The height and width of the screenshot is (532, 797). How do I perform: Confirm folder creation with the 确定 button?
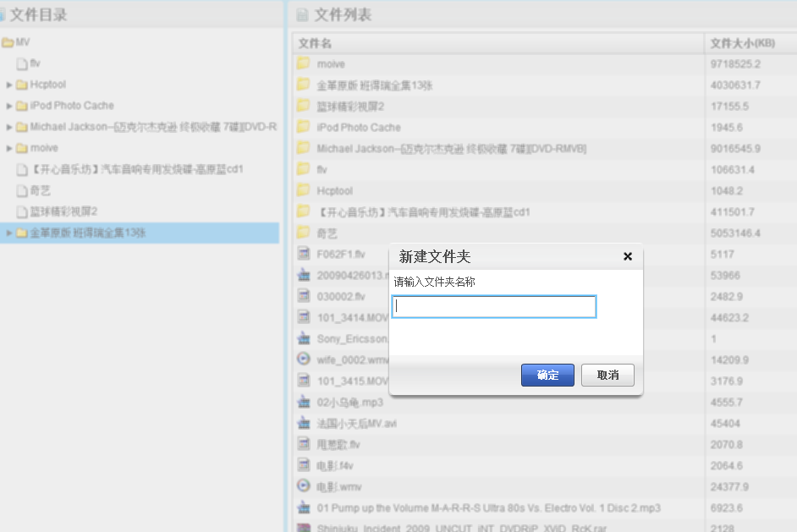(x=547, y=375)
